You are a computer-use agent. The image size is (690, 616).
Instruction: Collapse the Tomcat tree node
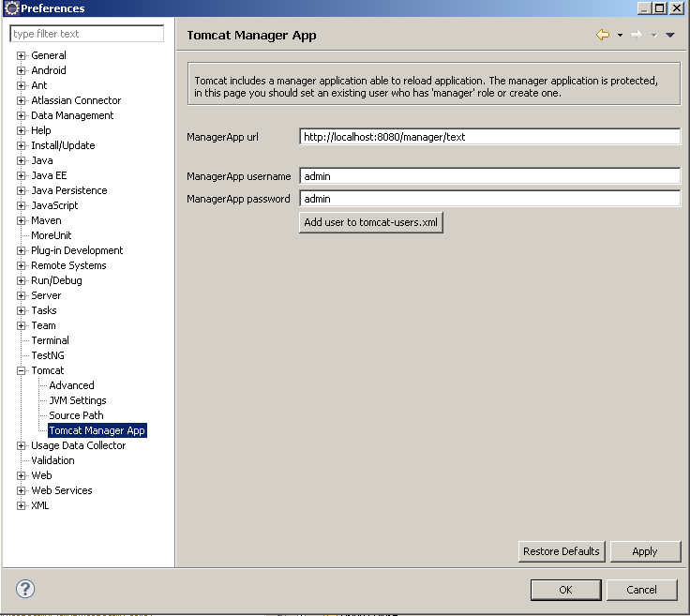tap(21, 370)
